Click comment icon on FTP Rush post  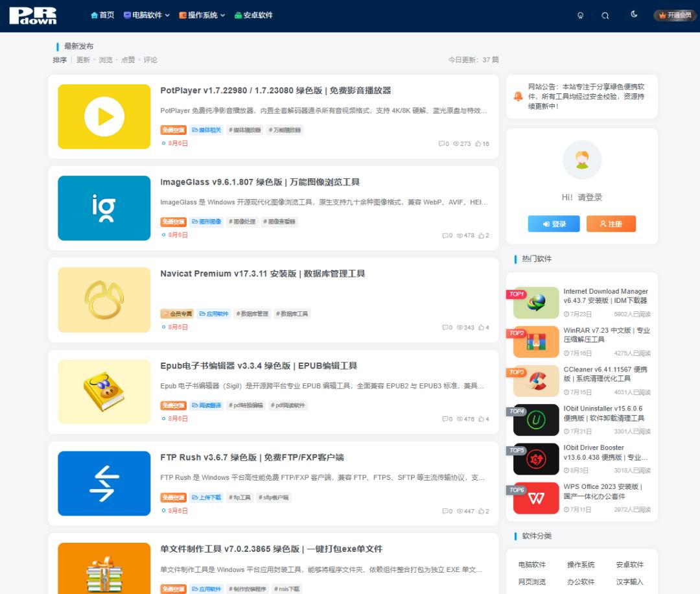pyautogui.click(x=445, y=511)
